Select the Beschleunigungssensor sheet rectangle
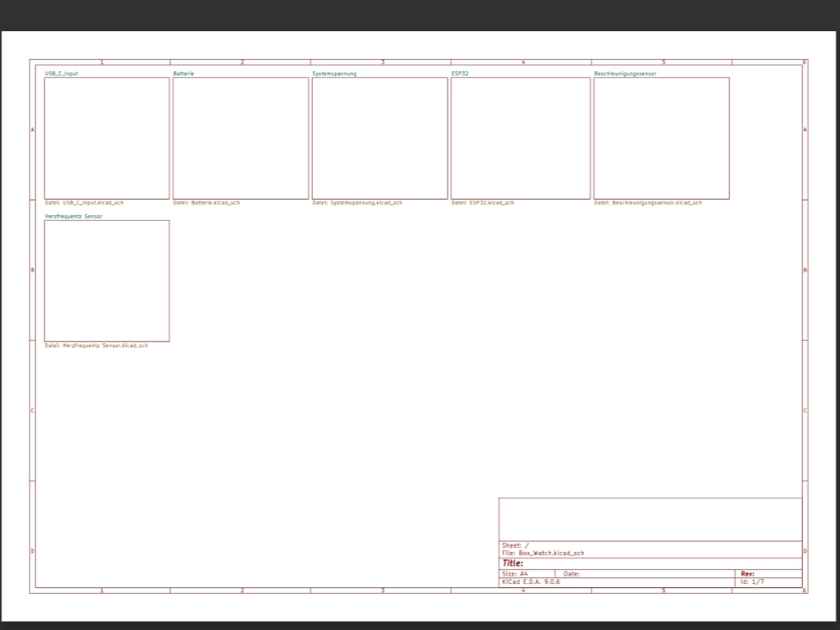 click(661, 138)
